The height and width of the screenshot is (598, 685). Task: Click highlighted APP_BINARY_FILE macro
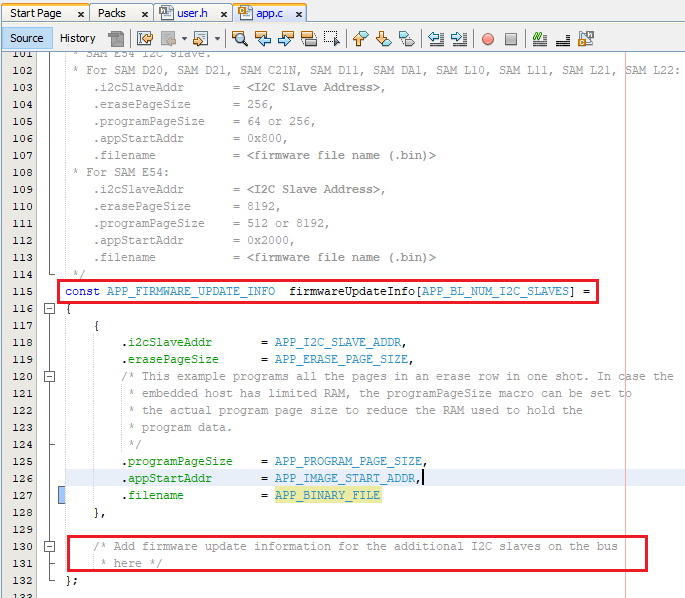(328, 495)
